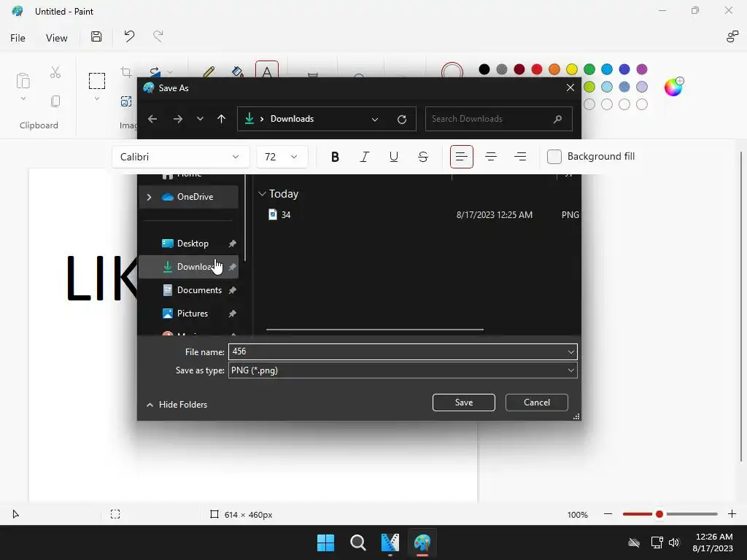Screen dimensions: 747x560
Task: Choose the rectangular Selection tool
Action: (x=97, y=81)
